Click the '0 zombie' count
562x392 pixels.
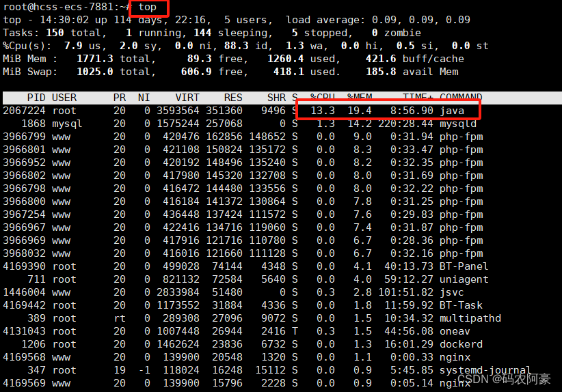(x=396, y=33)
